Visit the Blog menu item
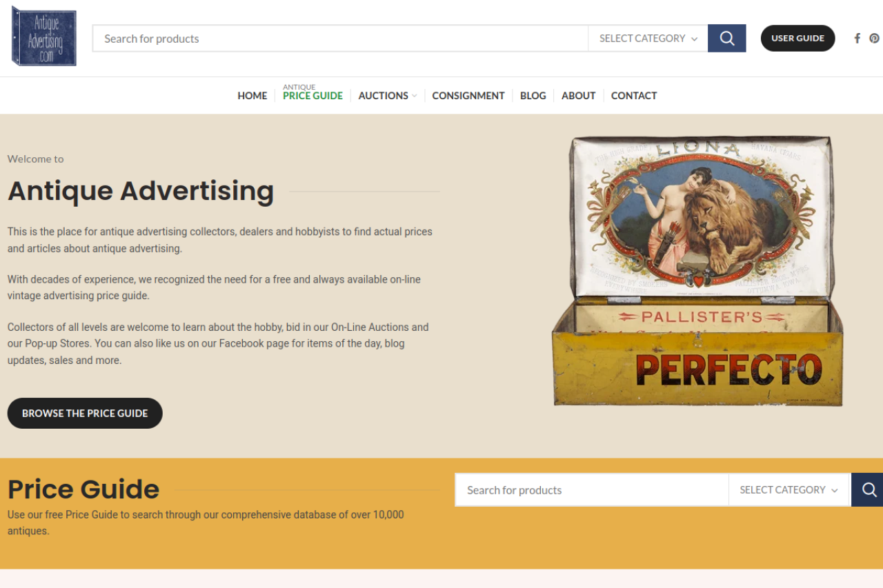 pos(533,96)
